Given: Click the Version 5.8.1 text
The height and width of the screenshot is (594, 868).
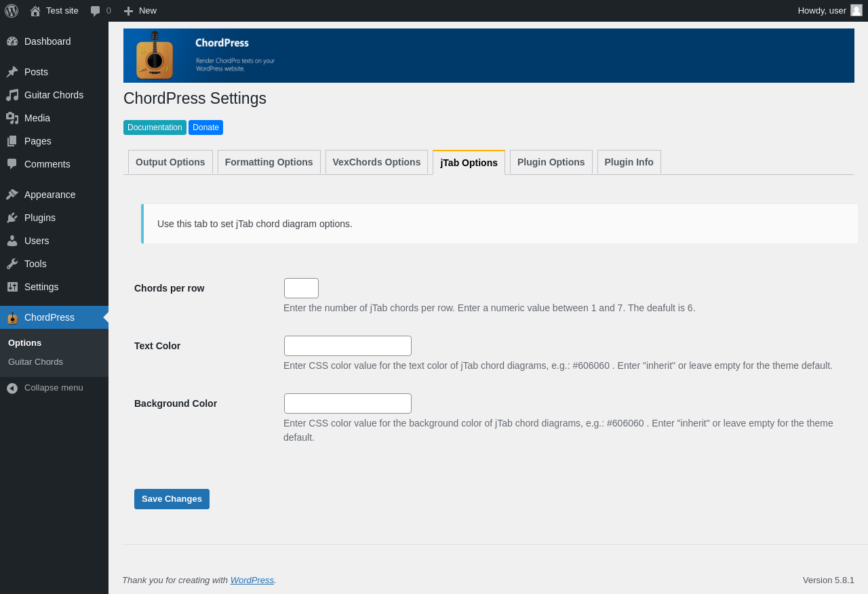Looking at the screenshot, I should 829,580.
